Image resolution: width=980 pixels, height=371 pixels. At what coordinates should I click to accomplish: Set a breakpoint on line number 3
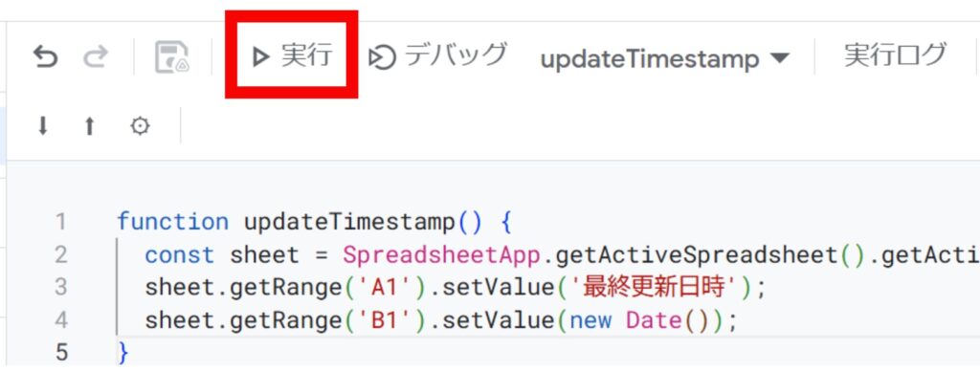[x=60, y=288]
